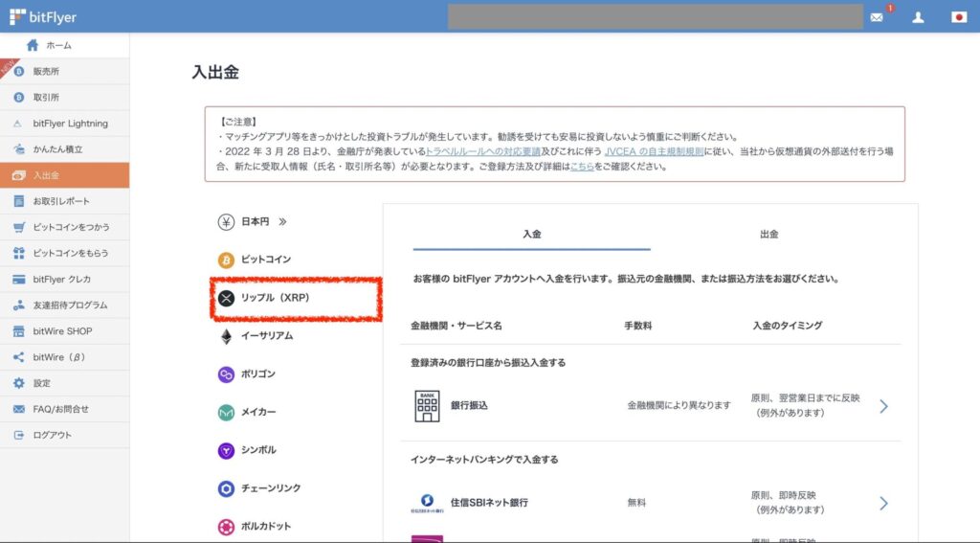This screenshot has width=980, height=543.
Task: Open the トラベルルールへの対応要請 link
Action: [x=482, y=151]
